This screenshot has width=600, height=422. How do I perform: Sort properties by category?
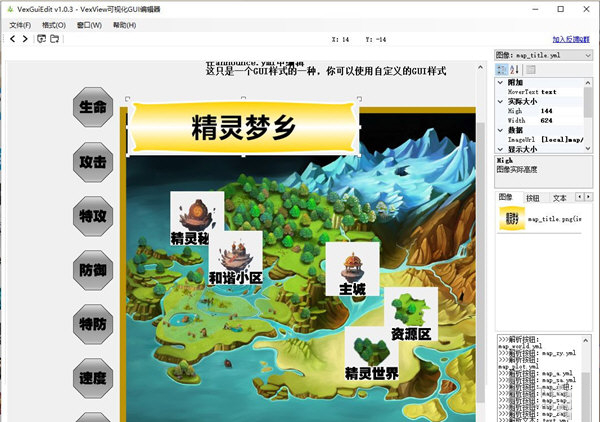click(x=502, y=69)
